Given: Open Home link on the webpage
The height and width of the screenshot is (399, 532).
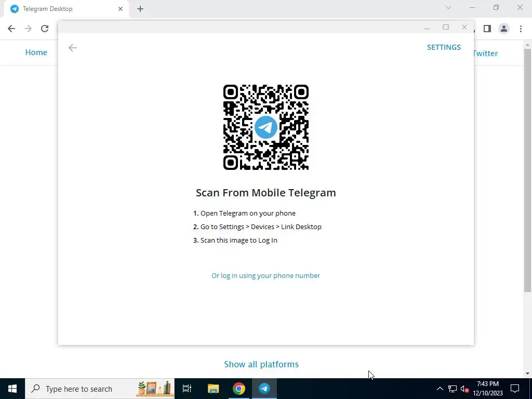Looking at the screenshot, I should (x=36, y=52).
